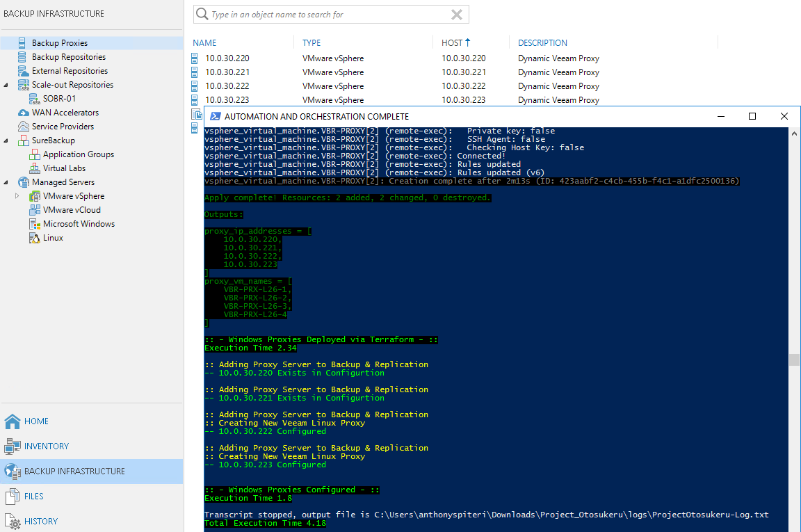801x532 pixels.
Task: Click the History gear icon
Action: [x=13, y=522]
